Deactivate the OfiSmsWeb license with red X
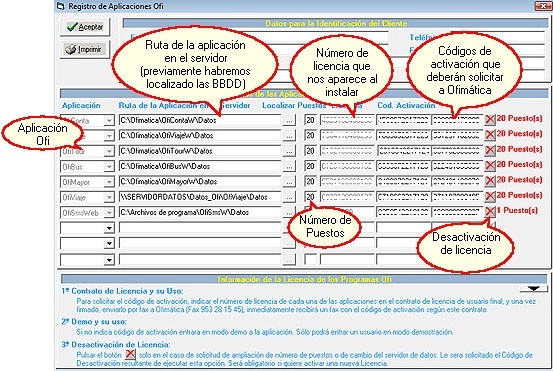 coord(490,212)
